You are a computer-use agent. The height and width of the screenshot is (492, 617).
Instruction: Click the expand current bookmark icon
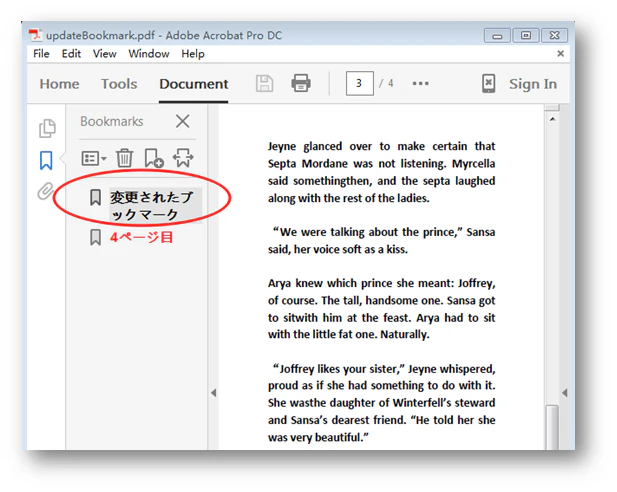coord(183,158)
